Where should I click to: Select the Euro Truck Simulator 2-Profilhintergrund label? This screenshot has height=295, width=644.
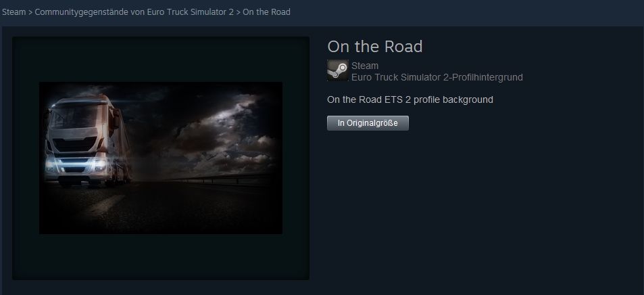(437, 77)
